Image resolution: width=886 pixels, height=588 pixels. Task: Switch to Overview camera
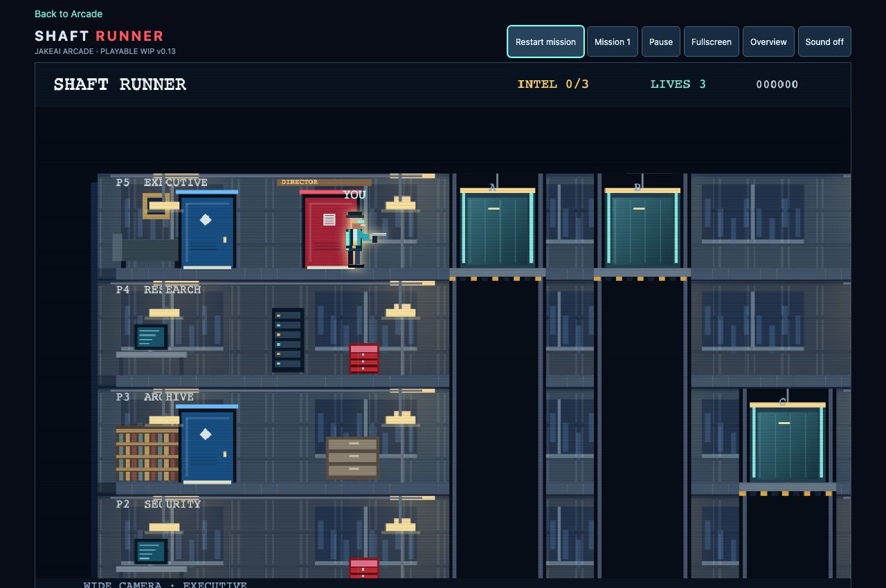pos(768,42)
